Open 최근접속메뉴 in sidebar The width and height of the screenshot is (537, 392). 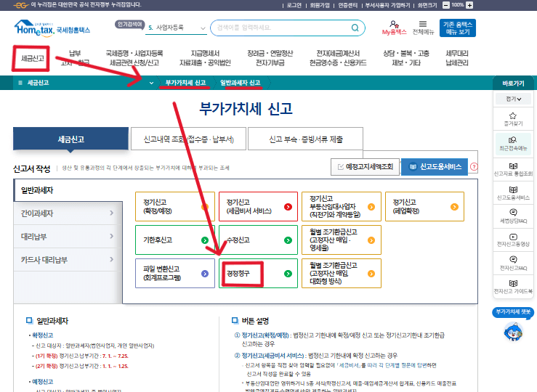coord(513,144)
